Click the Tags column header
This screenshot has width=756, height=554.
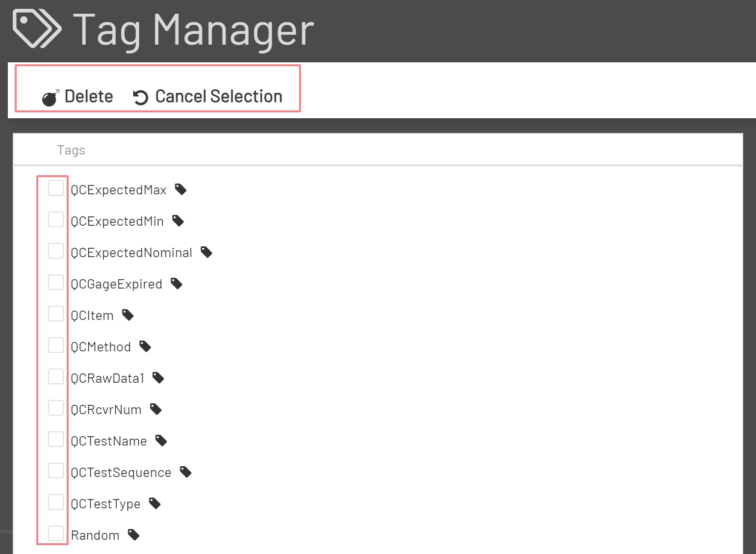71,150
